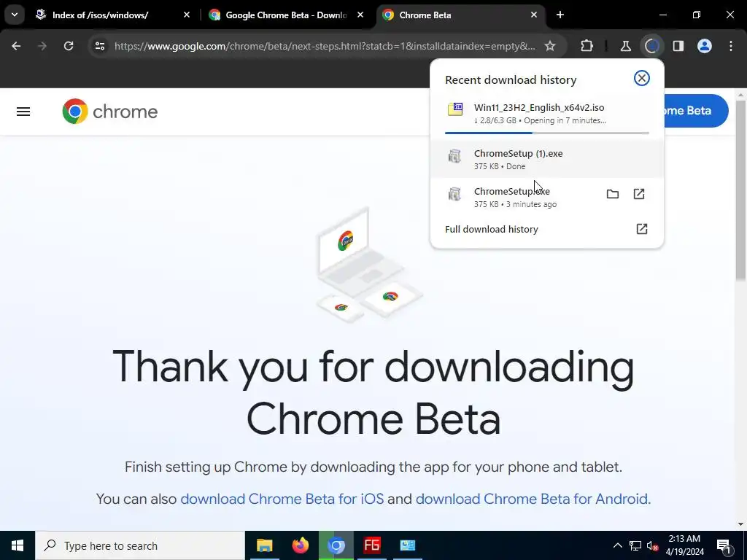Viewport: 747px width, 560px height.
Task: Open File Explorer from the taskbar
Action: [x=264, y=545]
